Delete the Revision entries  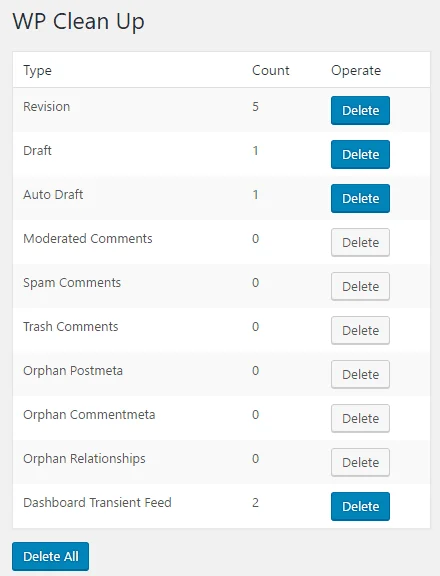pyautogui.click(x=360, y=111)
